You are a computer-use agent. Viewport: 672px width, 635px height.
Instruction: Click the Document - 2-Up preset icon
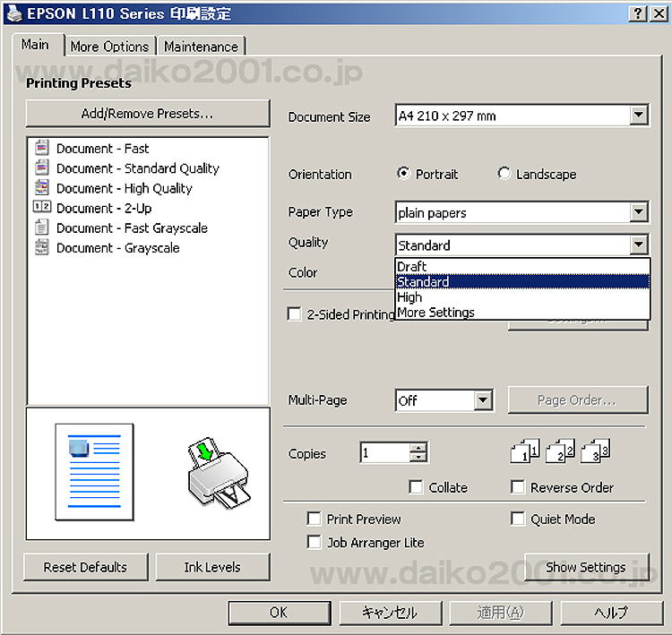tap(41, 207)
